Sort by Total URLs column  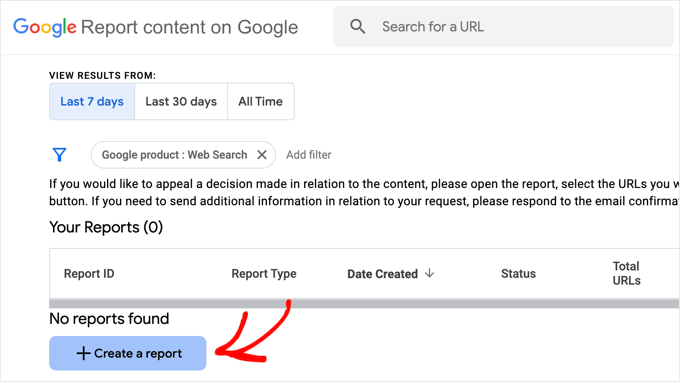pos(626,273)
